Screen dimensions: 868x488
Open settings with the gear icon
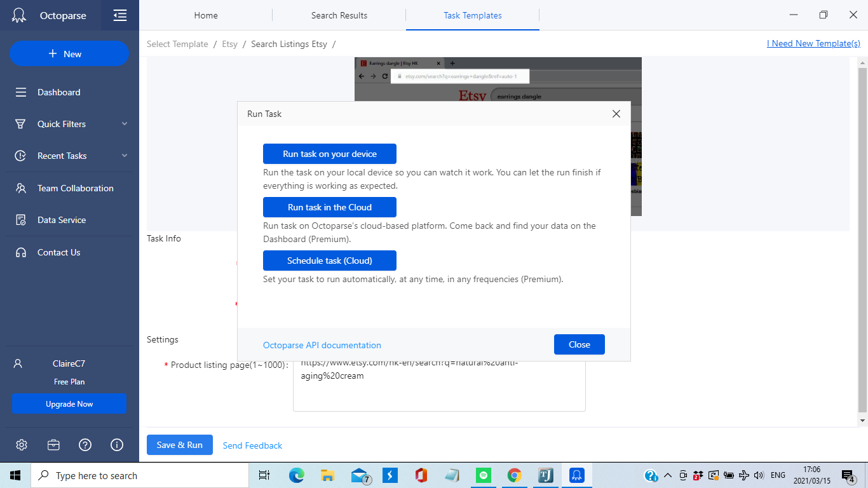[22, 445]
